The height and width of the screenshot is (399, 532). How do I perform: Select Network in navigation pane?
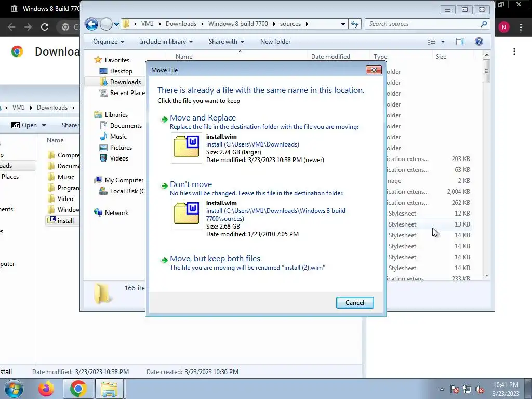point(116,212)
